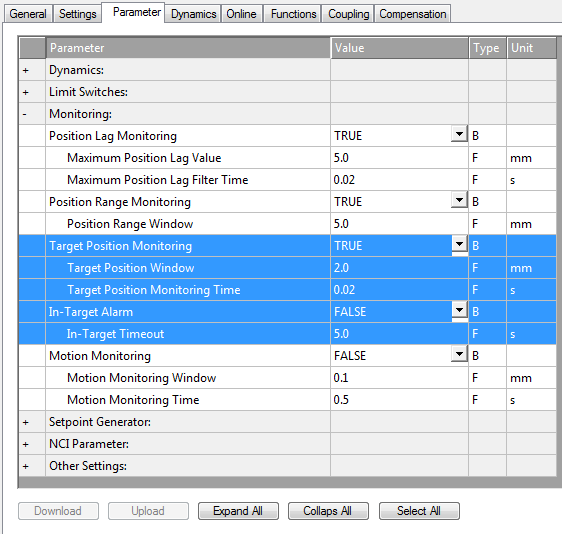
Task: Open Motion Monitoring value dropdown
Action: click(459, 354)
